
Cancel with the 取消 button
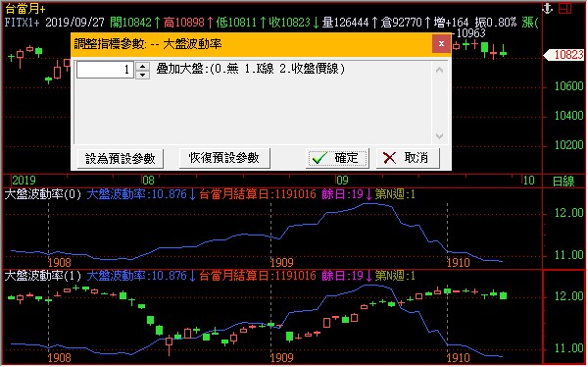(x=408, y=158)
